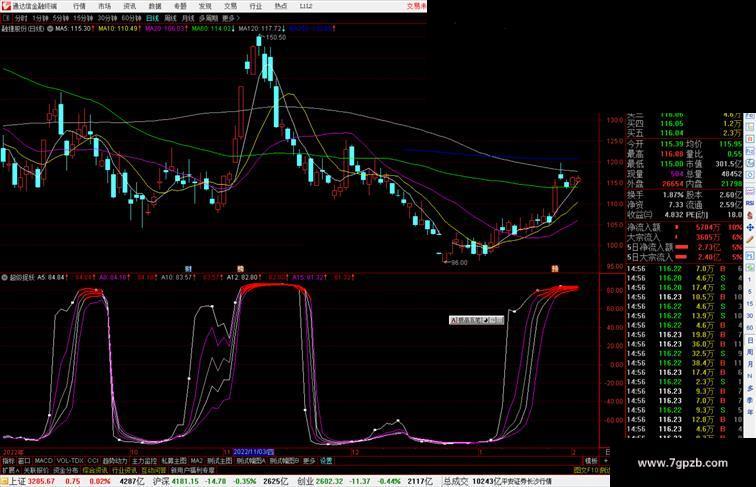Select the MACD indicator tab
The image size is (756, 487).
pos(43,461)
